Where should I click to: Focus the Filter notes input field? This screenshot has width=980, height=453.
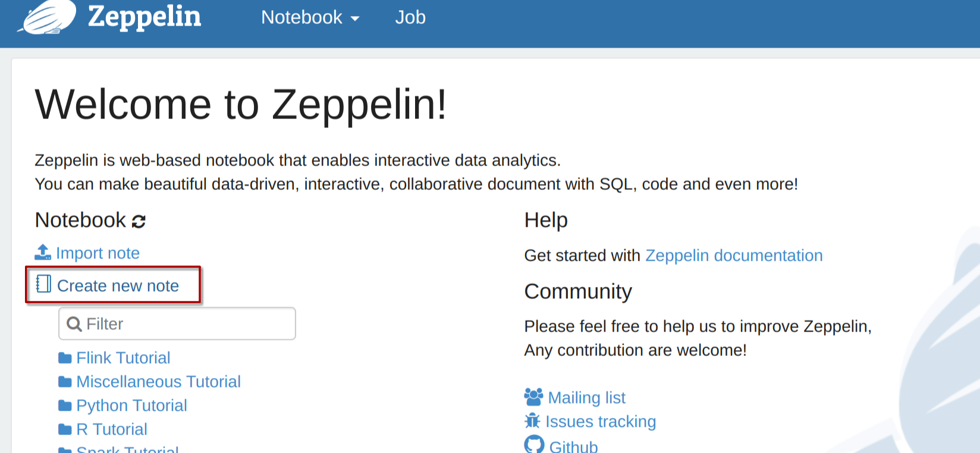(x=177, y=324)
